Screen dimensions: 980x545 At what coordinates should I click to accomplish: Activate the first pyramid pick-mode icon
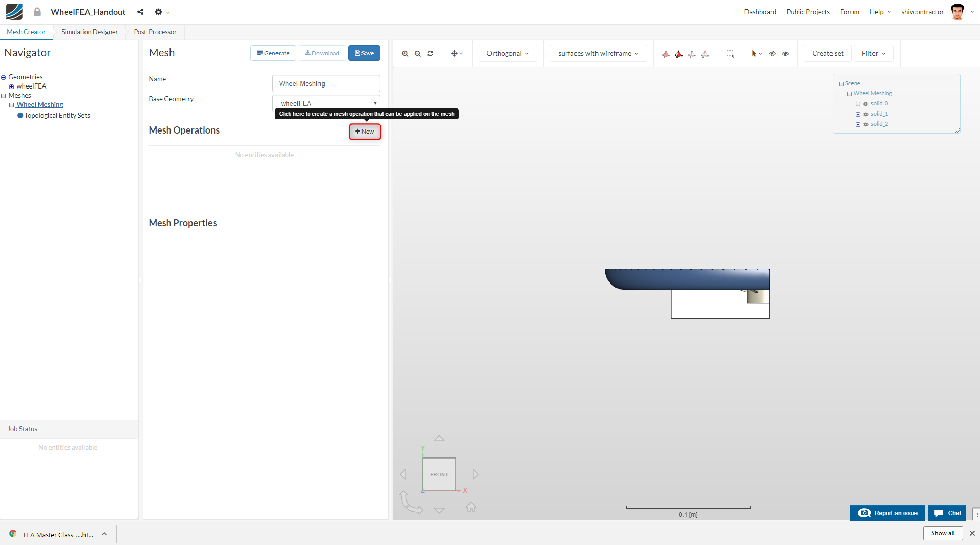[666, 54]
